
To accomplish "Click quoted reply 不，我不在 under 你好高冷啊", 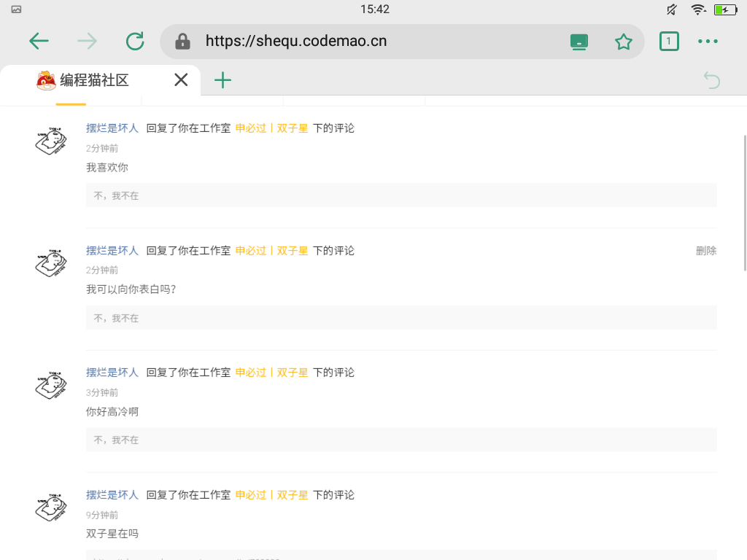I will 401,440.
